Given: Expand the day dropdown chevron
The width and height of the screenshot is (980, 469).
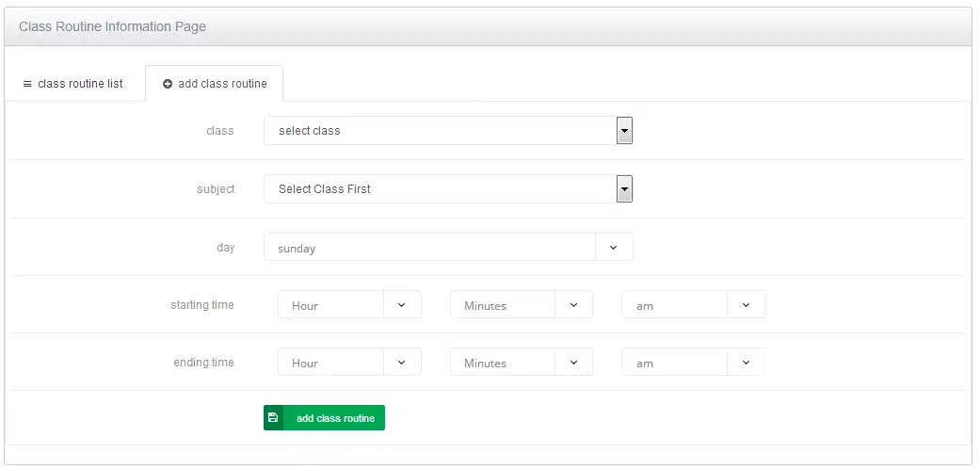Looking at the screenshot, I should pos(614,248).
